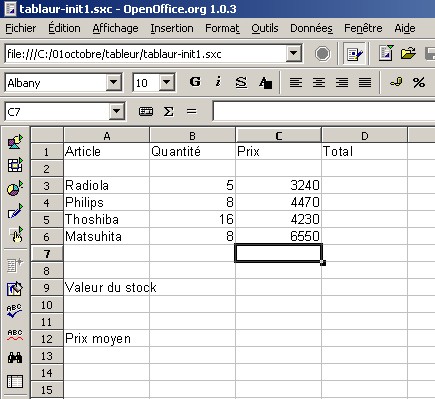Click the font size 10 field

pos(146,83)
